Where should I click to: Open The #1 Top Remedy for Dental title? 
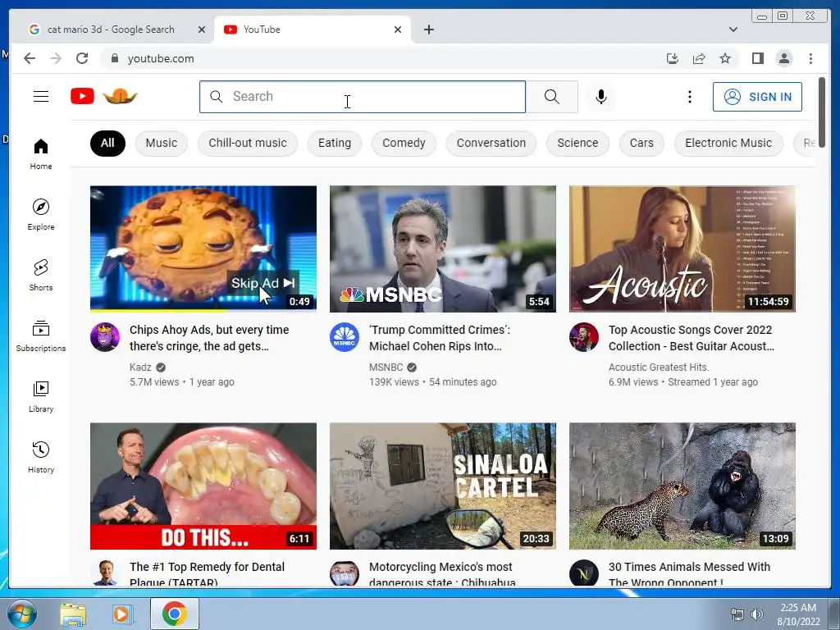(207, 573)
